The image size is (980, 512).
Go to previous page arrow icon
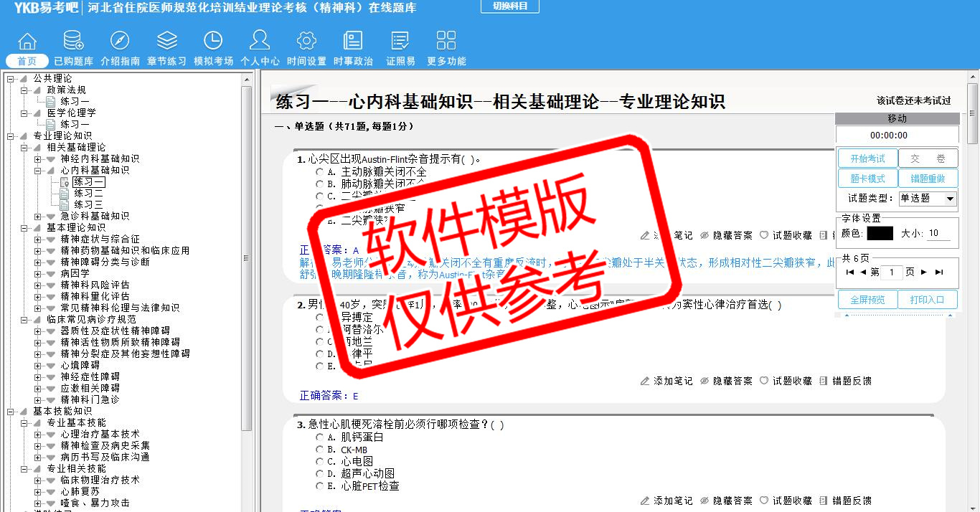click(x=864, y=272)
